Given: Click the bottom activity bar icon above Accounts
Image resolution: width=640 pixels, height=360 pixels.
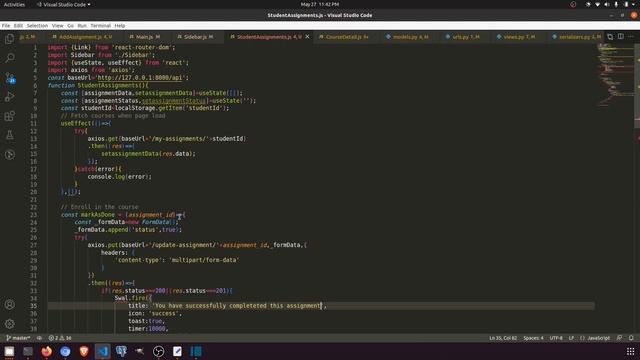Looking at the screenshot, I should [x=9, y=154].
